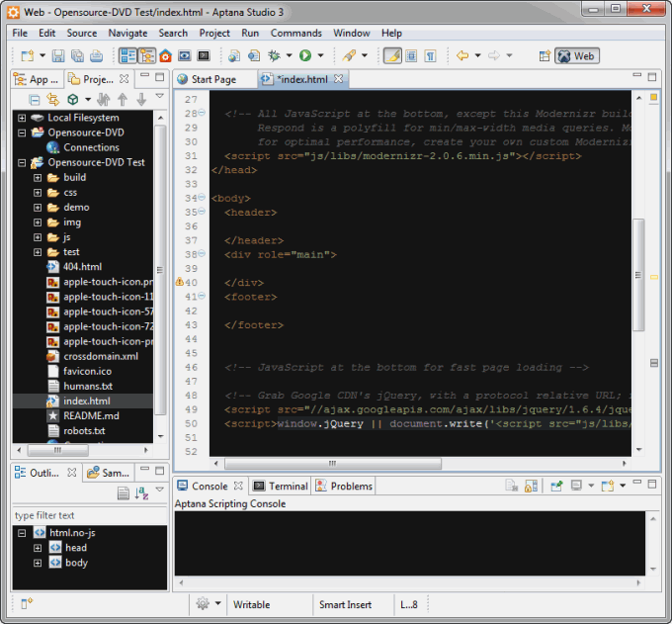Click the alphabetical sort icon in Outline
This screenshot has height=624, width=672.
click(141, 493)
